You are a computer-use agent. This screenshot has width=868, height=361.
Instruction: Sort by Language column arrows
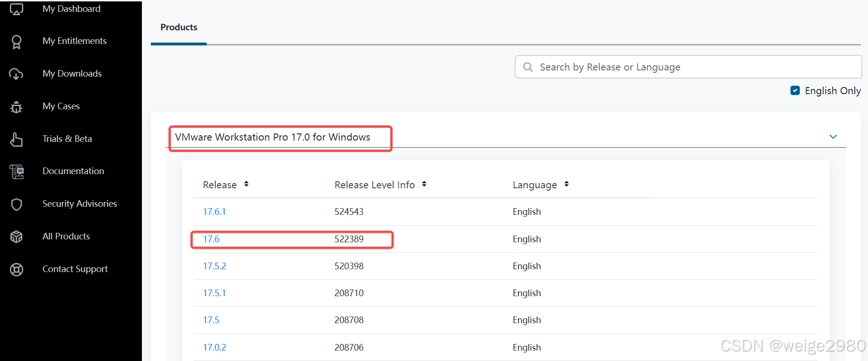[x=566, y=184]
